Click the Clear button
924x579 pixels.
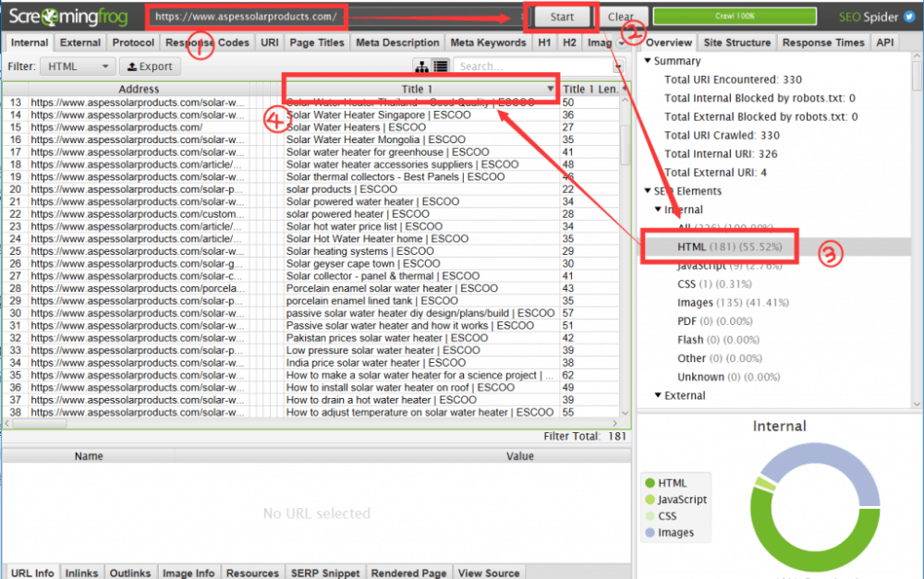(621, 17)
